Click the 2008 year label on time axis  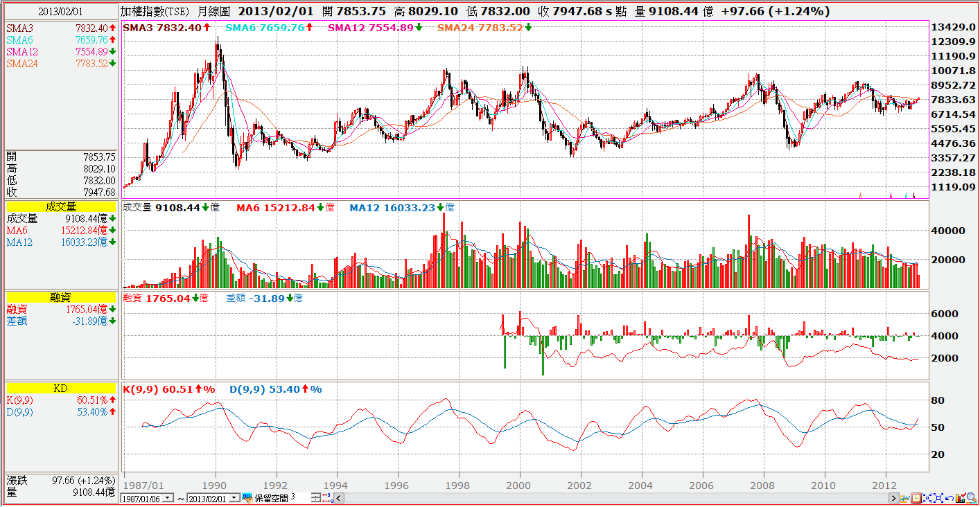coord(763,484)
